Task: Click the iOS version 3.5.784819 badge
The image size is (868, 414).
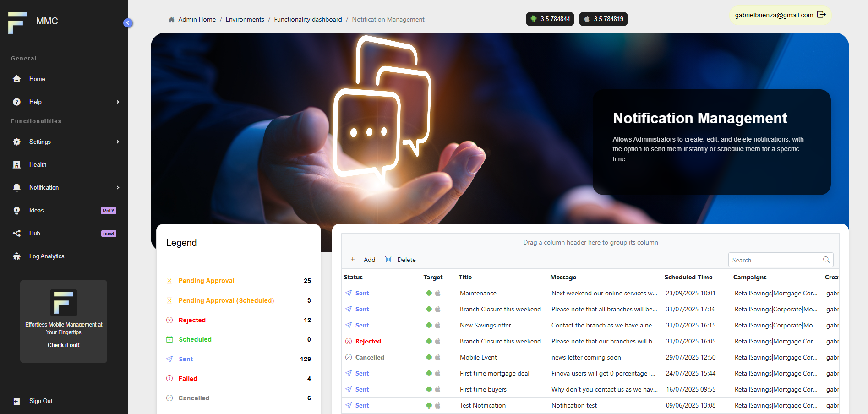Action: [x=603, y=19]
